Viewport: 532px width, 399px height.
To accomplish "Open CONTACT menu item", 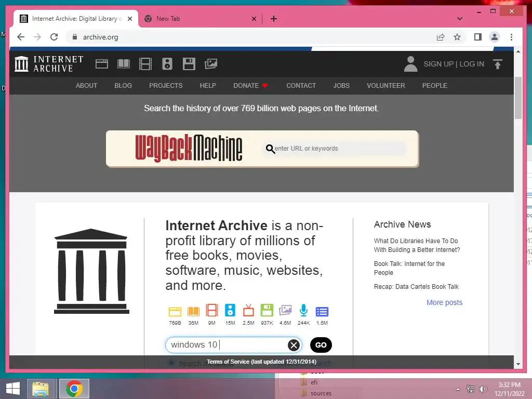I will (301, 86).
